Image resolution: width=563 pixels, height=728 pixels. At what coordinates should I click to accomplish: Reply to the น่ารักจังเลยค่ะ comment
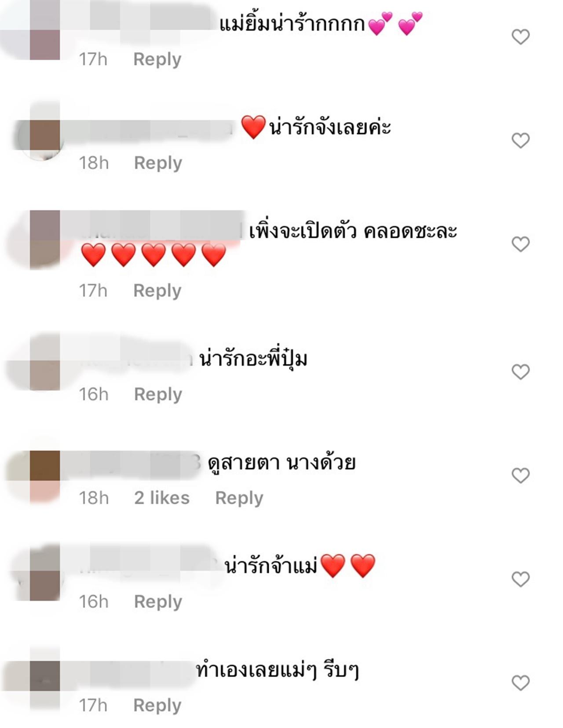click(158, 163)
